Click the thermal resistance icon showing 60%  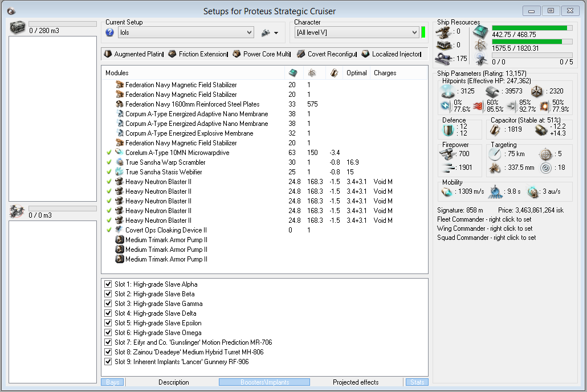coord(478,107)
